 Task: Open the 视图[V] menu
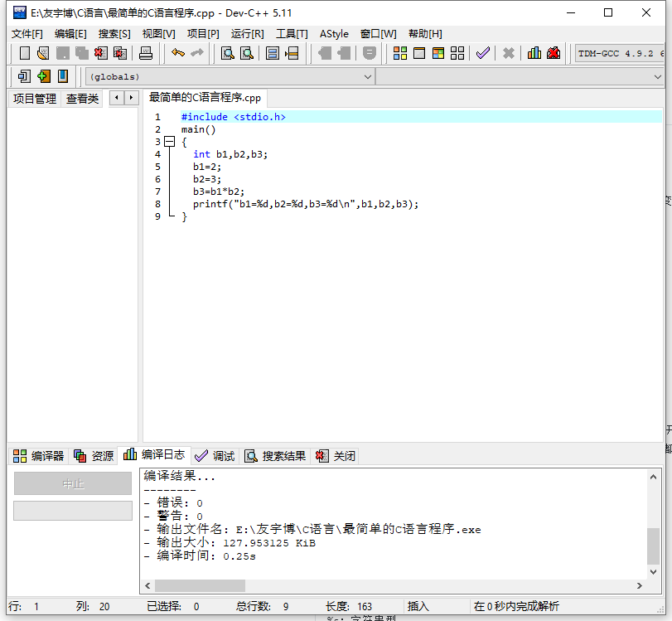click(158, 34)
